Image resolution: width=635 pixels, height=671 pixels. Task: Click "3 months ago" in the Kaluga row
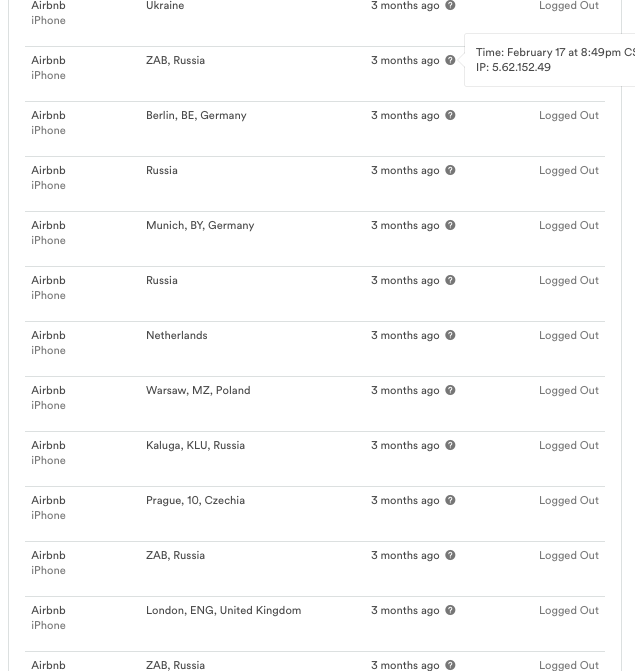(x=405, y=446)
